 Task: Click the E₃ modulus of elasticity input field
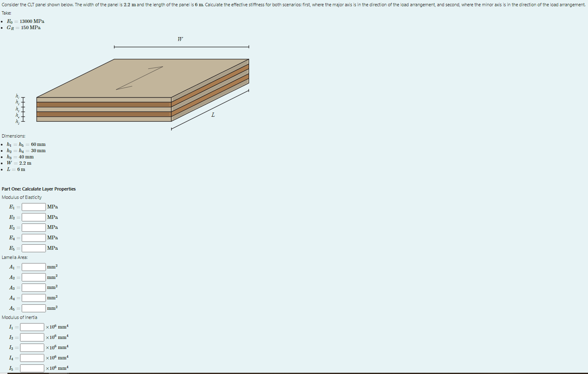tap(34, 227)
